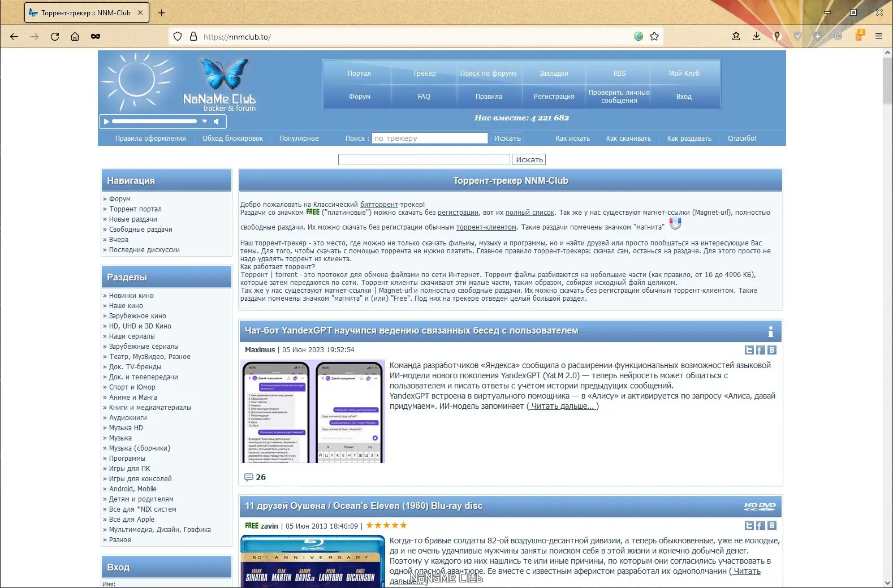
Task: Open the Ocean's Eleven (1960) post title
Action: [364, 506]
